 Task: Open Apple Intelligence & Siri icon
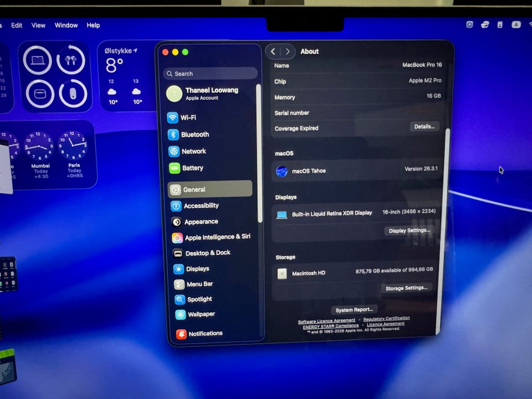tap(177, 238)
